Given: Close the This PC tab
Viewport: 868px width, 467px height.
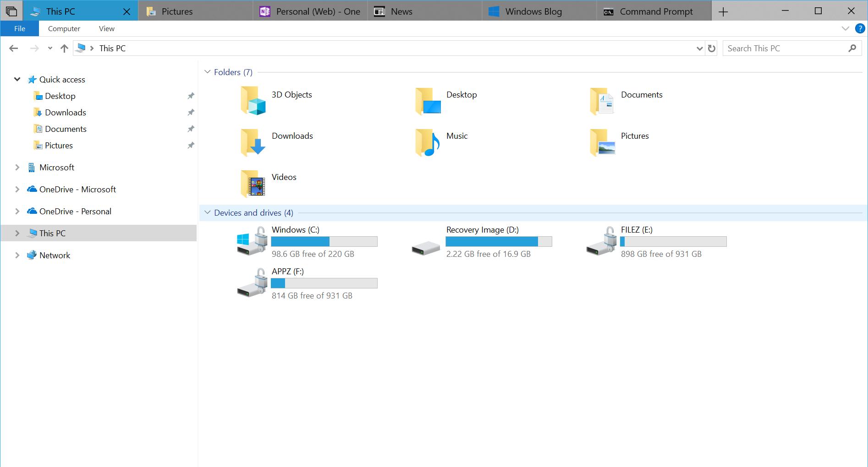Looking at the screenshot, I should click(x=127, y=12).
